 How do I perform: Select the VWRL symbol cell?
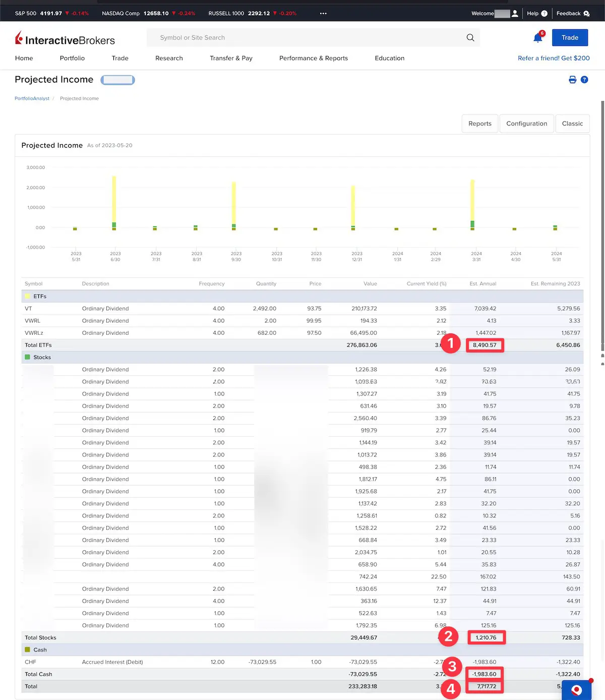pyautogui.click(x=32, y=321)
